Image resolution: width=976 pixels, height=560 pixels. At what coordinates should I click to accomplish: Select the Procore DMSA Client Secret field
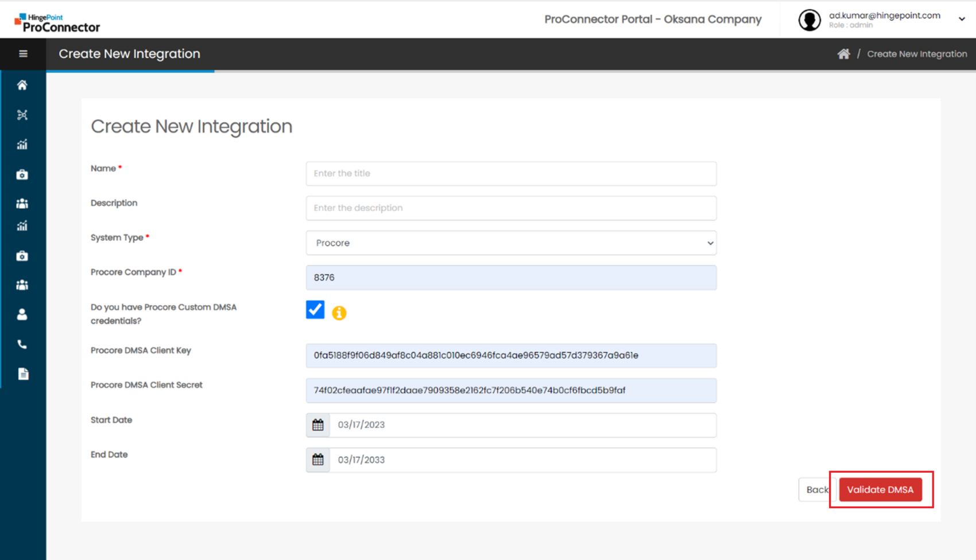pyautogui.click(x=511, y=391)
